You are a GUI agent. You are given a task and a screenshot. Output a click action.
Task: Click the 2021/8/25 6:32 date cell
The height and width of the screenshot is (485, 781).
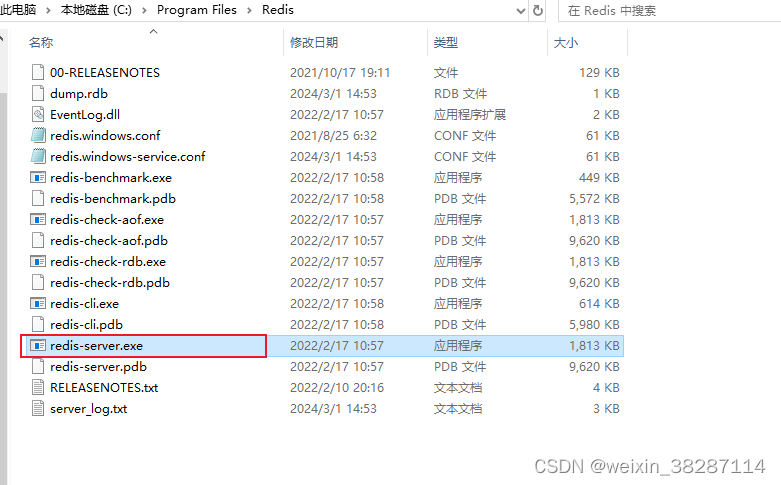tap(333, 135)
